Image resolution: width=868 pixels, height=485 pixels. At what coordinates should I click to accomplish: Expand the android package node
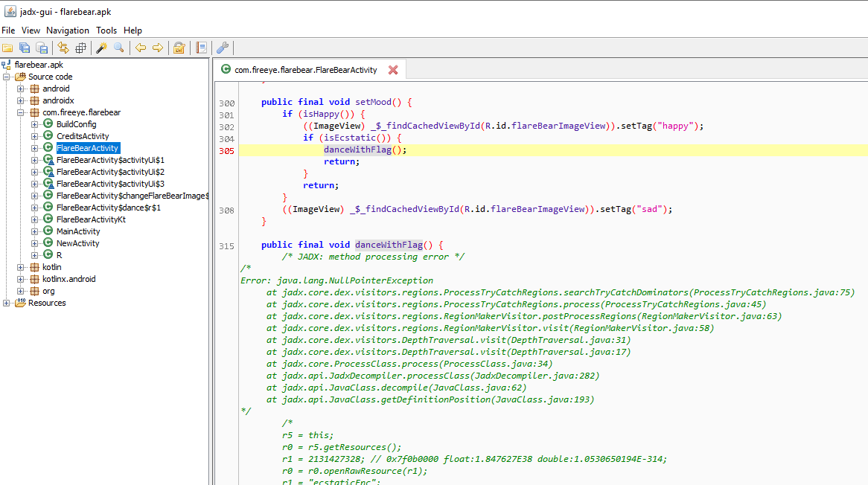21,89
